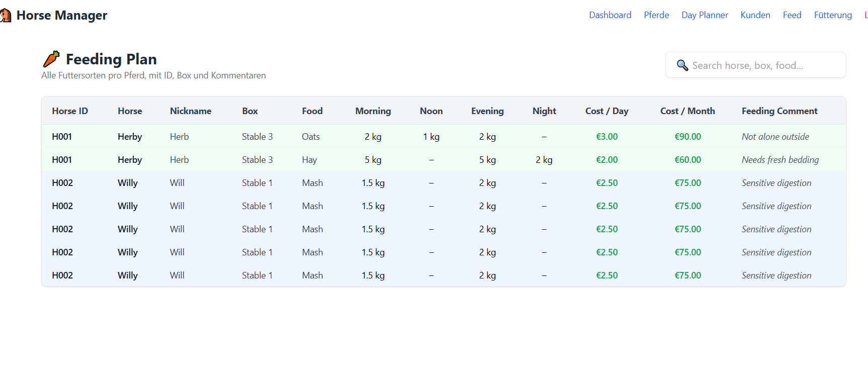
Task: Select Herby's Oats feeding row
Action: pyautogui.click(x=310, y=137)
